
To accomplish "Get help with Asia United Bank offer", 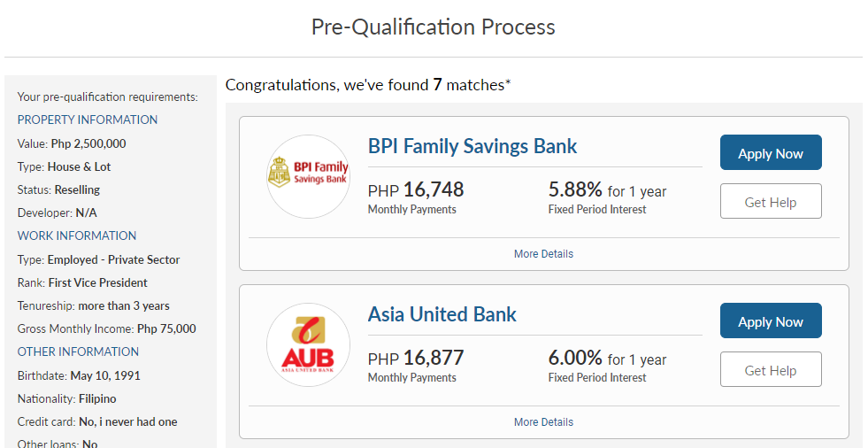I will coord(771,369).
